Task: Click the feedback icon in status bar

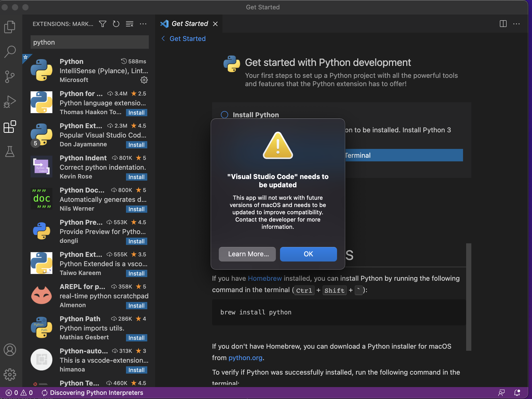Action: coord(502,393)
